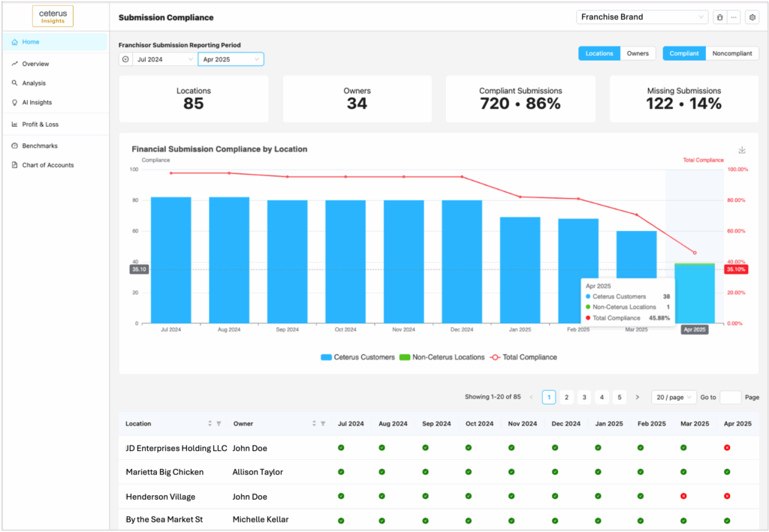Open settings via the gear icon
769x532 pixels.
pos(752,17)
